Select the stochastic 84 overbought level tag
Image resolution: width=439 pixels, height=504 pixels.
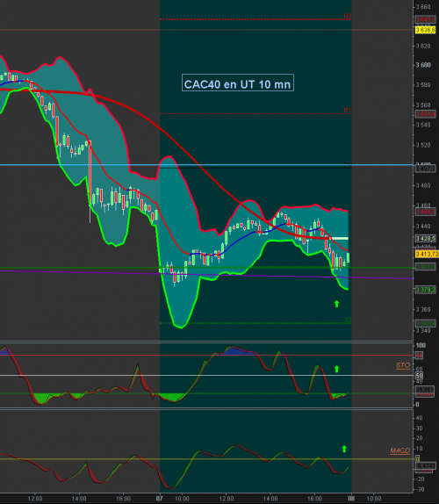pyautogui.click(x=419, y=356)
